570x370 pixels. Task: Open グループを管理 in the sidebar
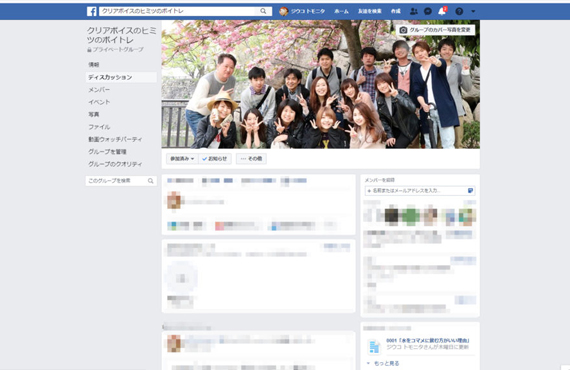pos(107,152)
